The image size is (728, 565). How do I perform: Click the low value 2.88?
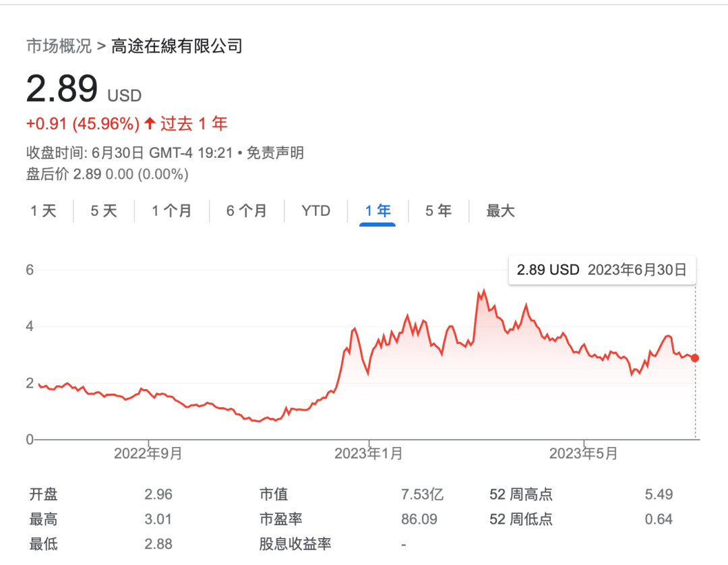click(158, 543)
